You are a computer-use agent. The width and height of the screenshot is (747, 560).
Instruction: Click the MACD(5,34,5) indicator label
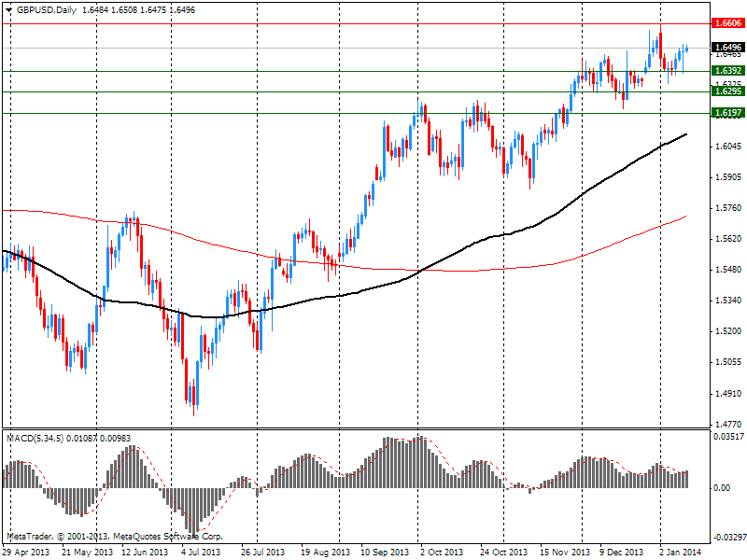coord(35,438)
